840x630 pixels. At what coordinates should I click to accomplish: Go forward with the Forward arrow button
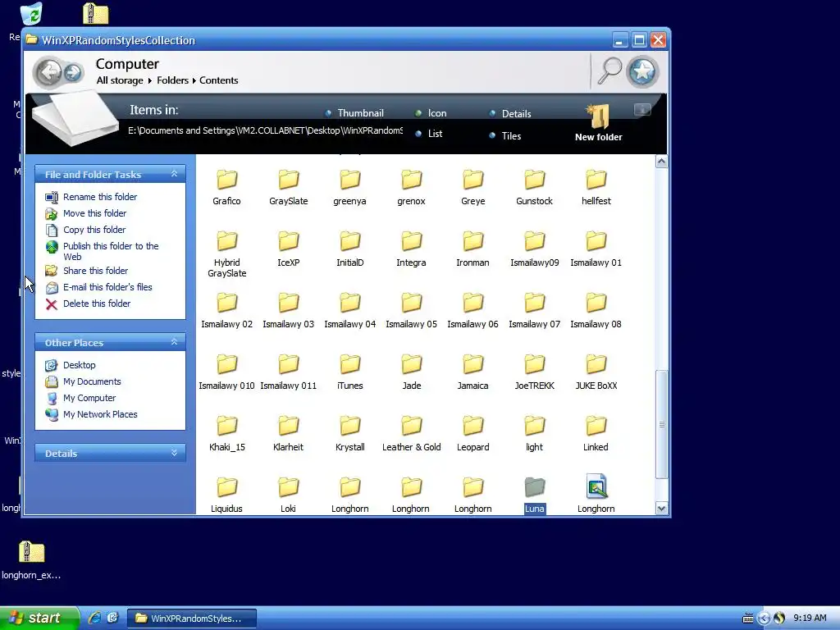tap(73, 72)
